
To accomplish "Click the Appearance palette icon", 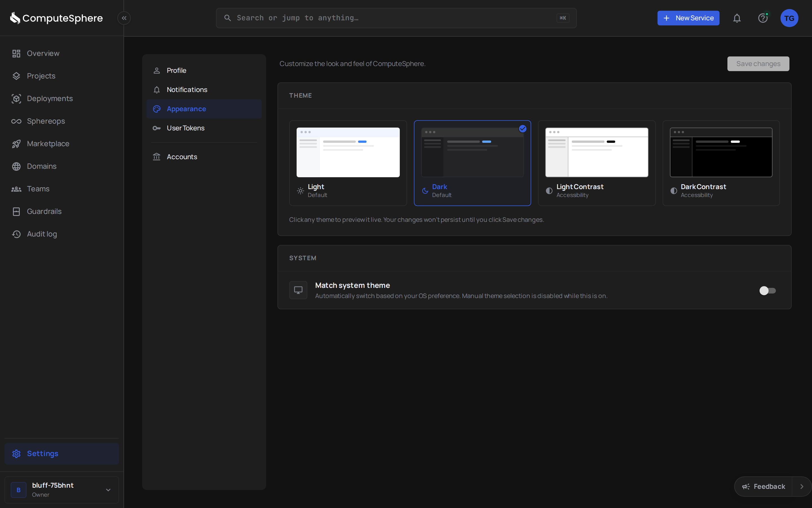I will point(156,109).
